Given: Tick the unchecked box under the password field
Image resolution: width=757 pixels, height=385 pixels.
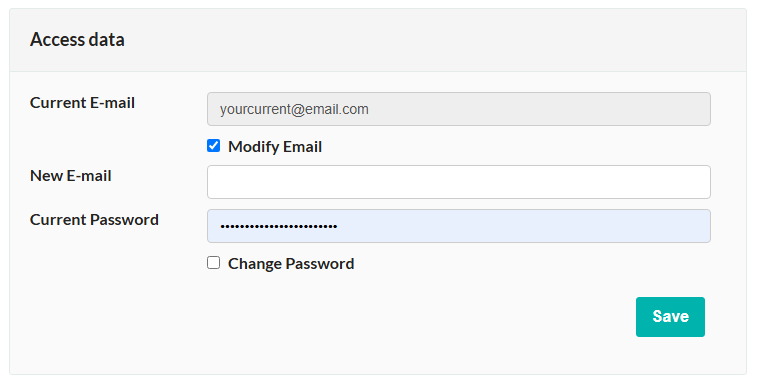Looking at the screenshot, I should coord(213,262).
